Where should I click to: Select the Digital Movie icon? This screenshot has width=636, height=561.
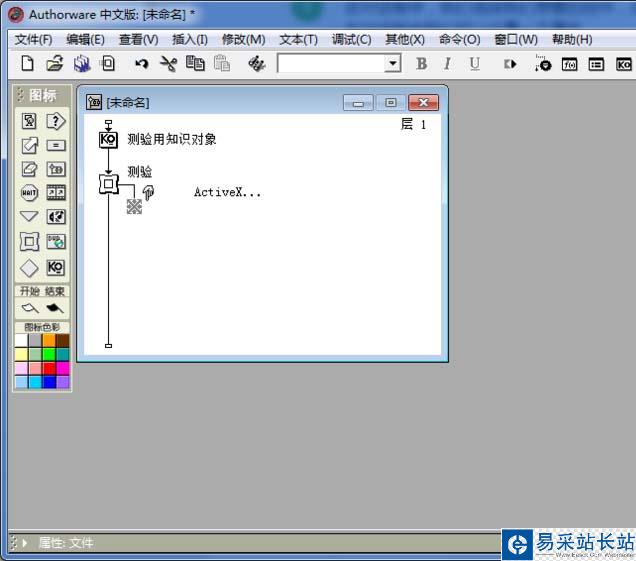coord(56,193)
